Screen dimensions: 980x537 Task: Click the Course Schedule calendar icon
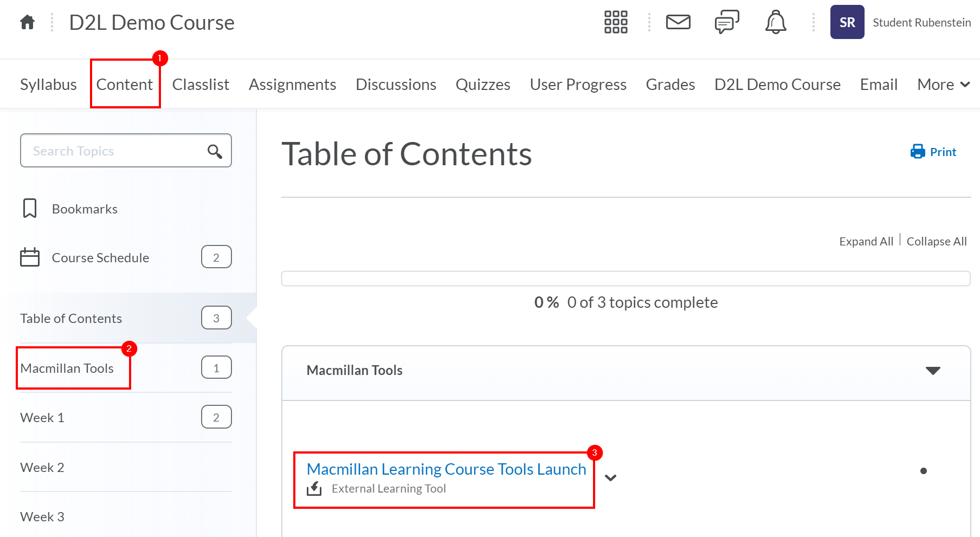(x=30, y=257)
